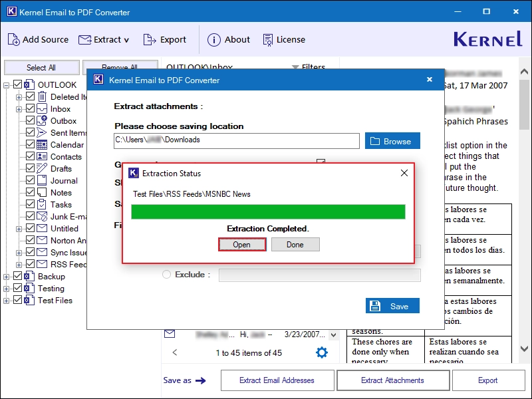Click the envelope icon in message list row
The height and width of the screenshot is (399, 532).
pos(170,334)
